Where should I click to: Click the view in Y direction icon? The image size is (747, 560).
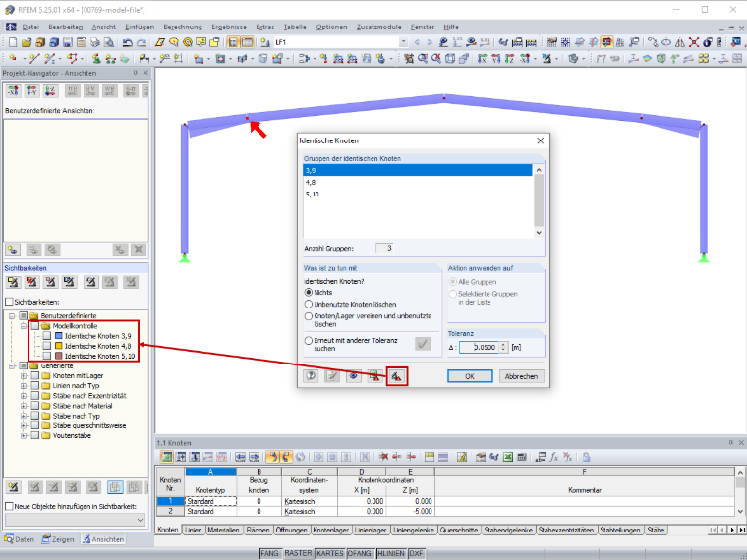[x=496, y=59]
